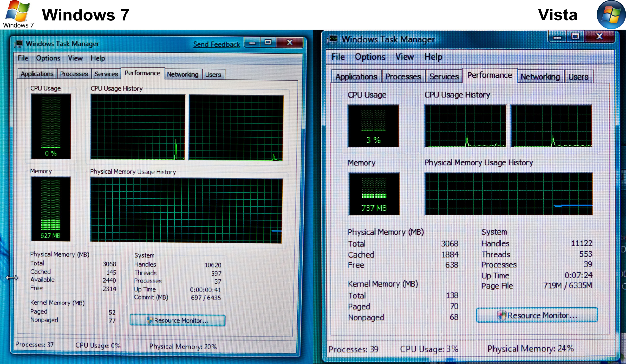Open Help menu in Vista Task Manager
Viewport: 626px width, 364px height.
coord(433,57)
